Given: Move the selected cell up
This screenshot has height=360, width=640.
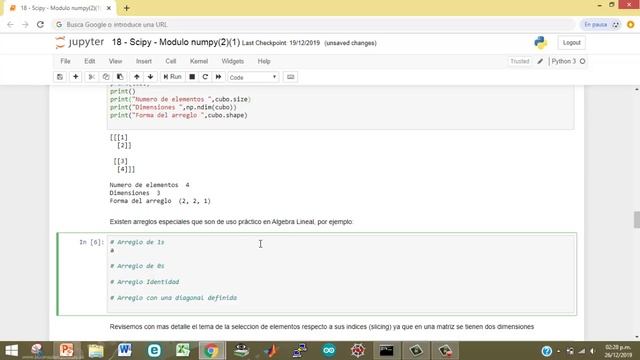Looking at the screenshot, I should click(137, 77).
